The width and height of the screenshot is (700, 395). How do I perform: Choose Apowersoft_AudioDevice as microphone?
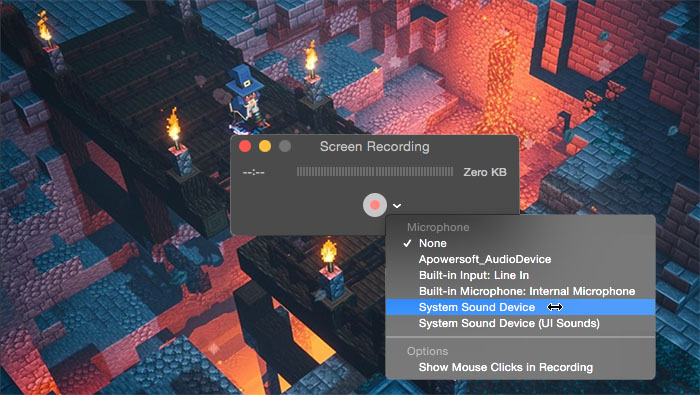[x=521, y=259]
